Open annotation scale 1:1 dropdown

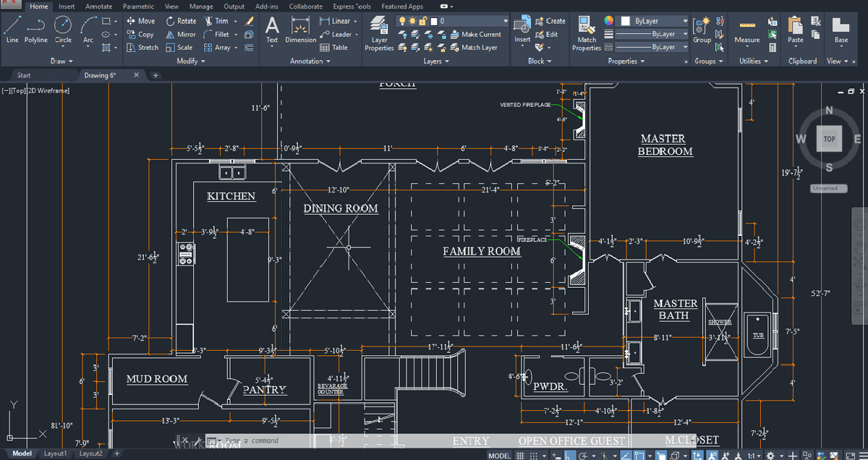[754, 455]
